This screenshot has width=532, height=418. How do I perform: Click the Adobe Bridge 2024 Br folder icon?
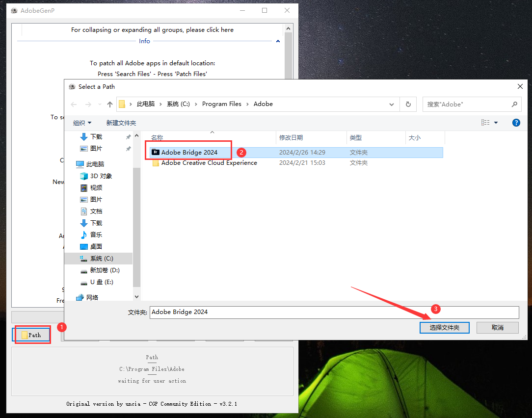[x=156, y=153]
